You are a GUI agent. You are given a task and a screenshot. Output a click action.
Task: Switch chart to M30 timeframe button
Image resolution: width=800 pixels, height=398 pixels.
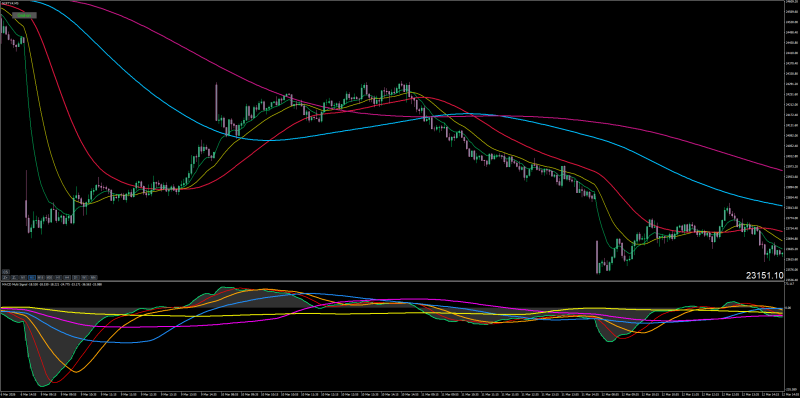click(x=49, y=278)
